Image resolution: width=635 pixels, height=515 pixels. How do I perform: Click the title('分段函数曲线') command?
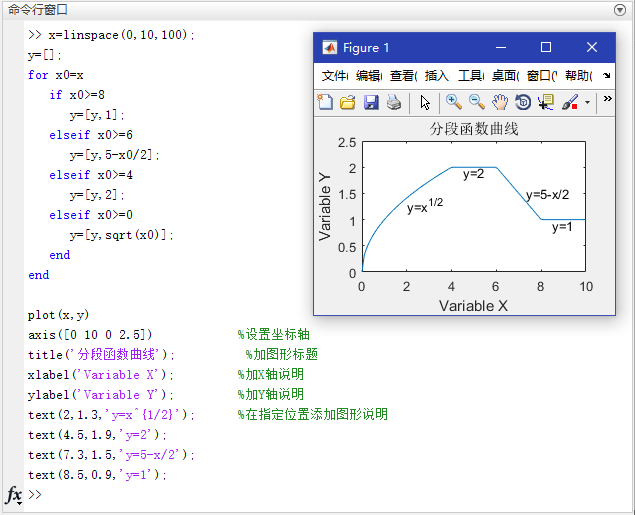101,355
